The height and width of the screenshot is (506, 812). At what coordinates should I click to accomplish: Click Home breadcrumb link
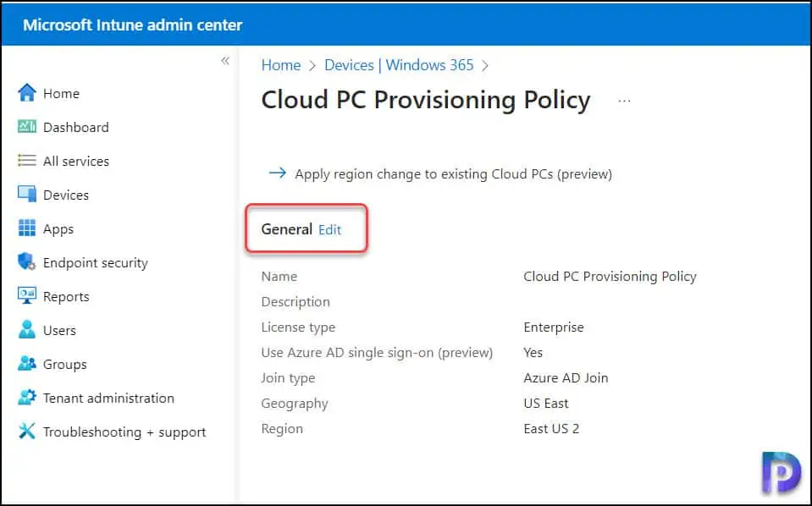pyautogui.click(x=280, y=65)
